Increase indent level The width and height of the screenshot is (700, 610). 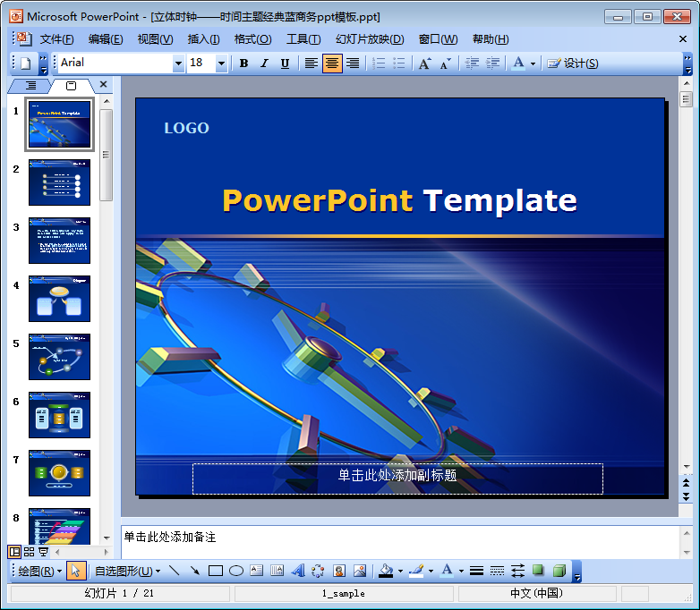coord(492,64)
